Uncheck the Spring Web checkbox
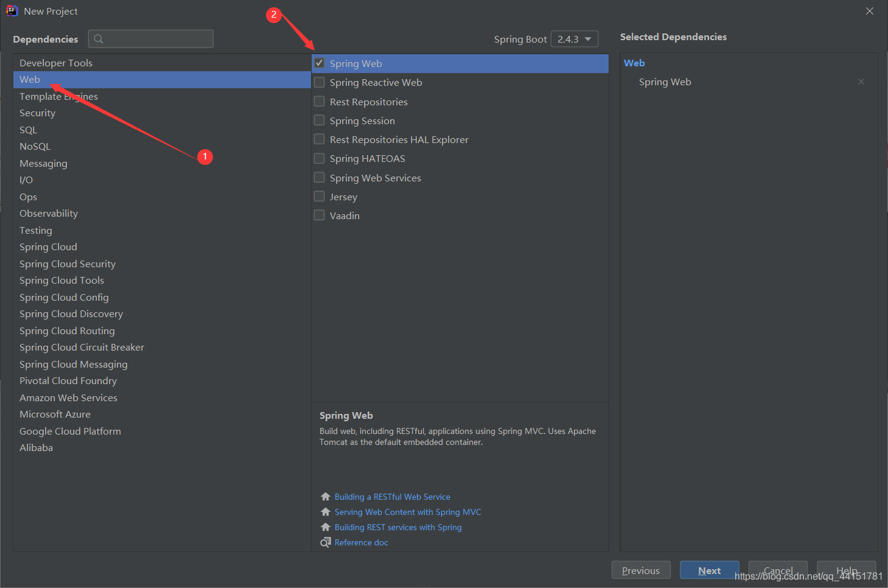Viewport: 888px width, 588px height. (x=319, y=63)
